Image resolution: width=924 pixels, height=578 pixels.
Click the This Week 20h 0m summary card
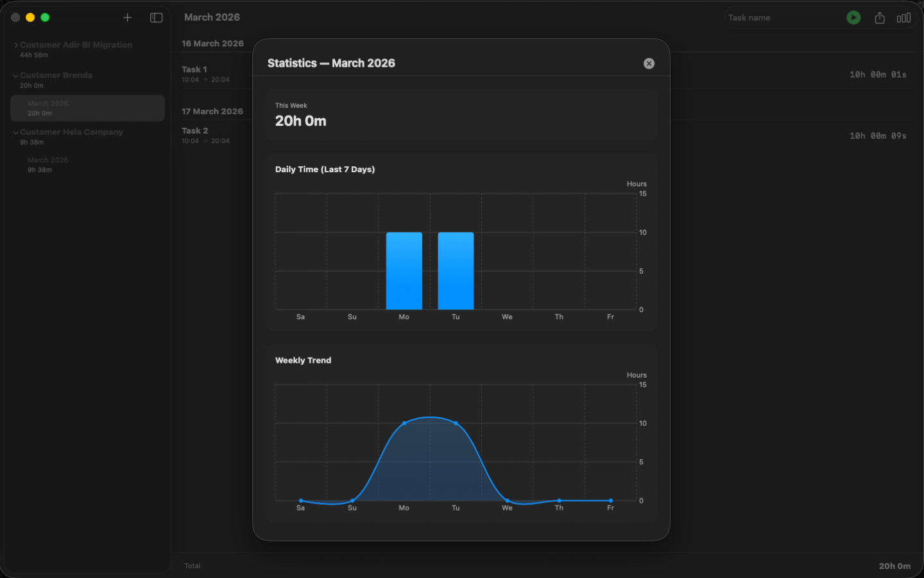click(461, 116)
